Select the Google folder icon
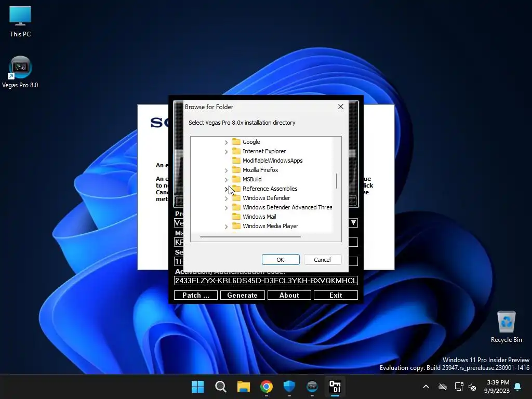 click(x=236, y=142)
